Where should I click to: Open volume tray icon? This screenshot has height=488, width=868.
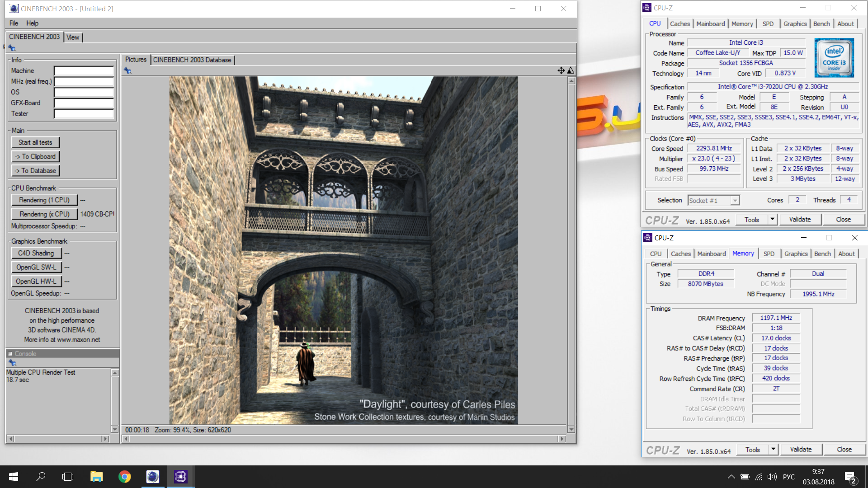(x=772, y=477)
